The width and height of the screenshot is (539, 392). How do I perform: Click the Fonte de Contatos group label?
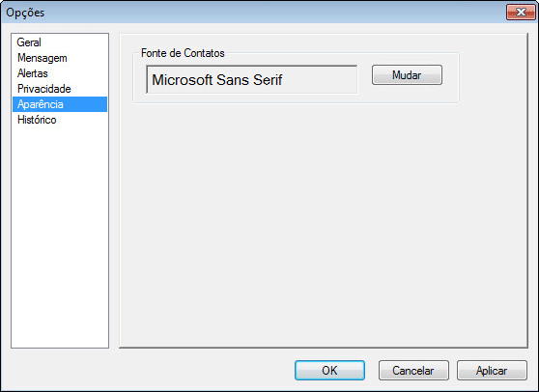click(183, 53)
